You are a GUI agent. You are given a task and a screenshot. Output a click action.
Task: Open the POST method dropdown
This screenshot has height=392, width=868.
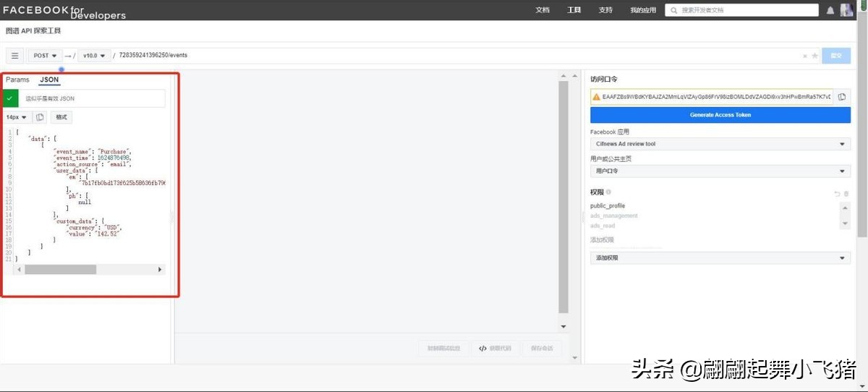coord(45,56)
